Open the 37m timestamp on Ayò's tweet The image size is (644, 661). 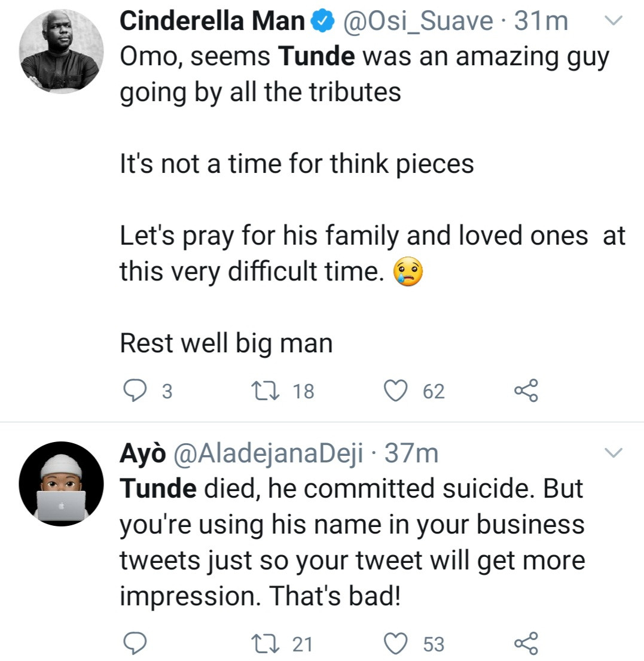(x=411, y=455)
